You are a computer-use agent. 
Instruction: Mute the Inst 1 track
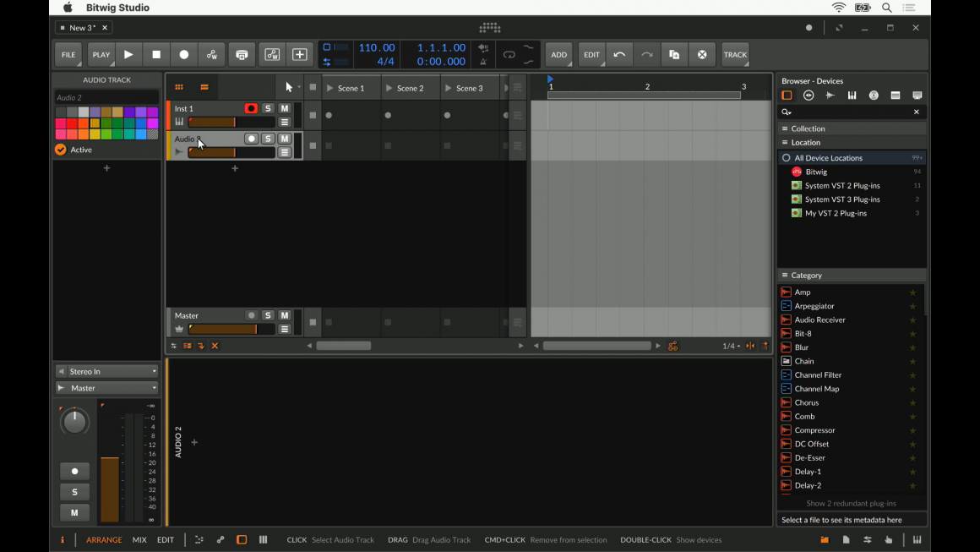(x=285, y=108)
